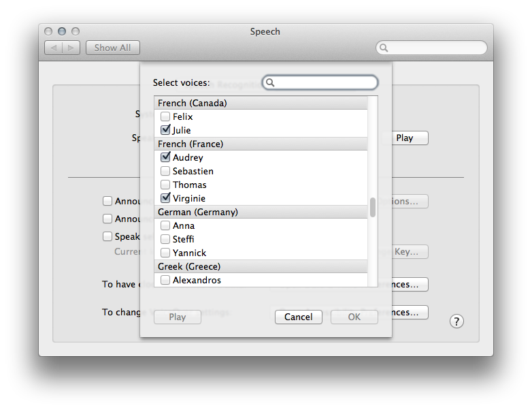532x410 pixels.
Task: Click the Show All toolbar button
Action: pos(113,48)
